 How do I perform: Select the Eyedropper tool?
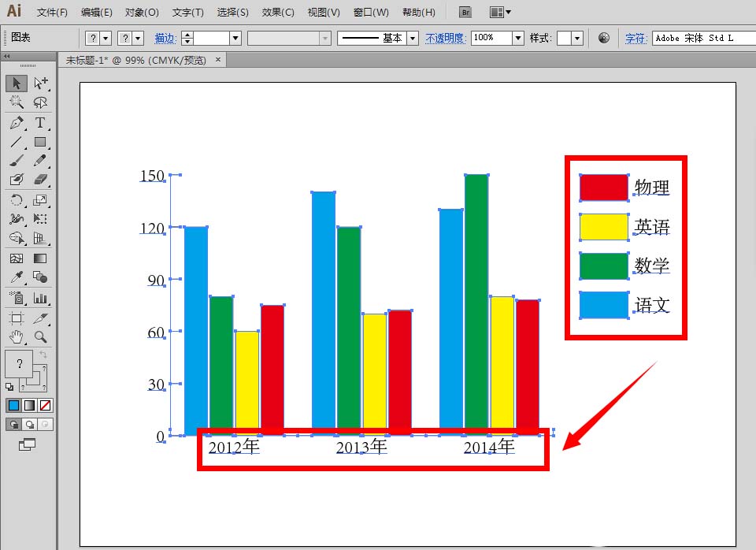coord(17,277)
